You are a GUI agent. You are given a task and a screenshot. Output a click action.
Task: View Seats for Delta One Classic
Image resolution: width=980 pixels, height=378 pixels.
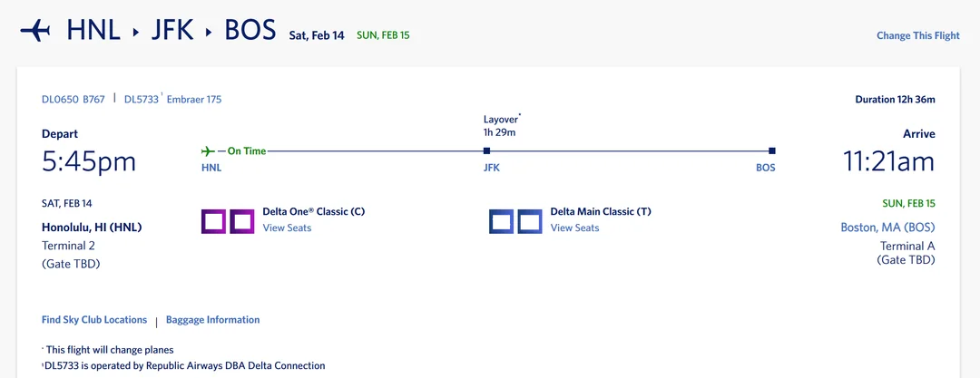click(287, 228)
